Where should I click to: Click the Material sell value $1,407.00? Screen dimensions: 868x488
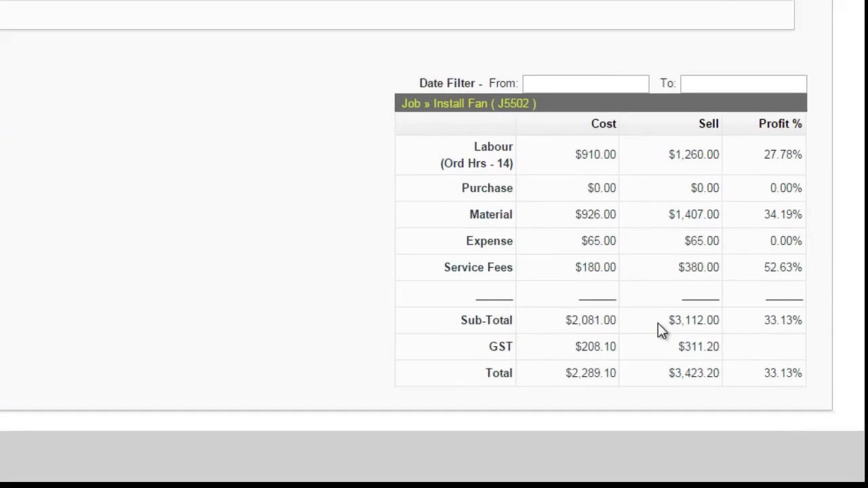[694, 214]
